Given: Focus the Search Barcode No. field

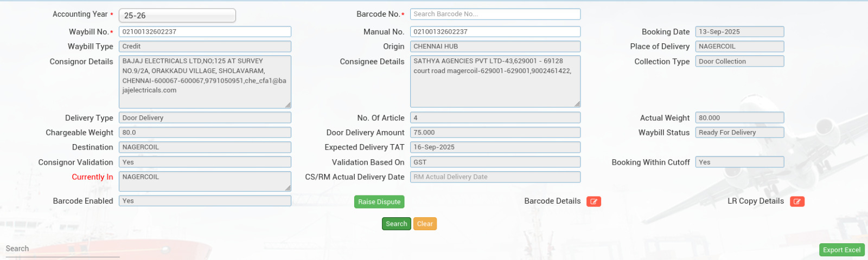Looking at the screenshot, I should (x=495, y=14).
